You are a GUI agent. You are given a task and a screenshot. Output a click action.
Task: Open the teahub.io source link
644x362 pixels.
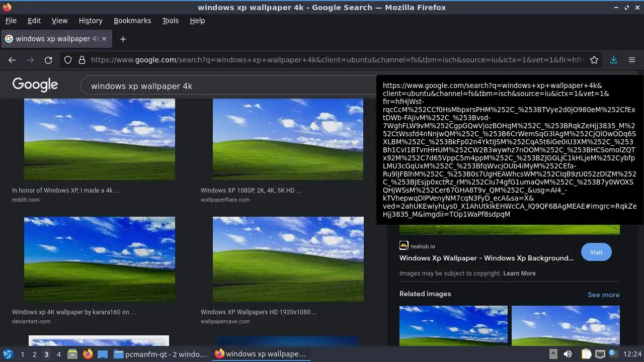[x=418, y=246]
